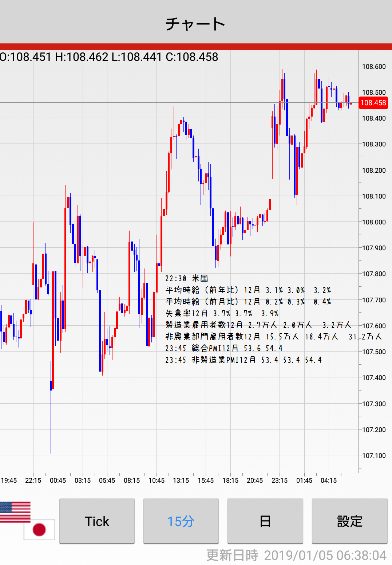Tap the 13:15 time axis label
Image resolution: width=392 pixels, height=565 pixels.
(181, 480)
